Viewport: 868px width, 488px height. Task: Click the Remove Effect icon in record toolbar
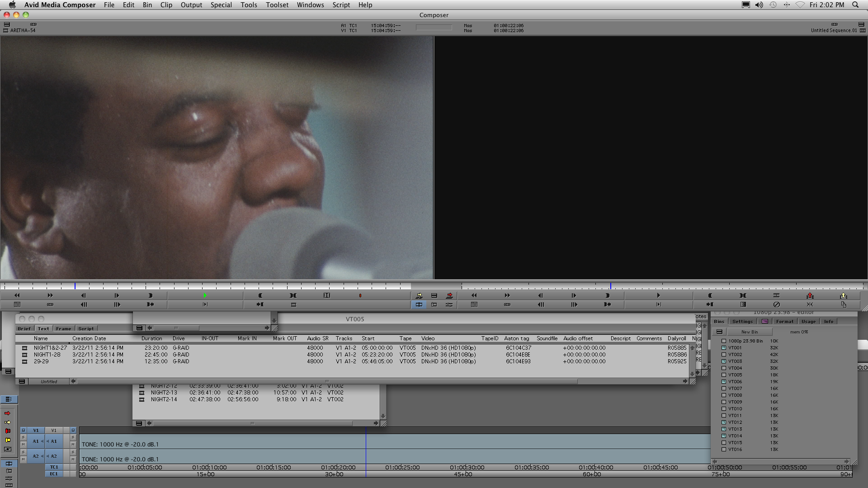coord(776,305)
